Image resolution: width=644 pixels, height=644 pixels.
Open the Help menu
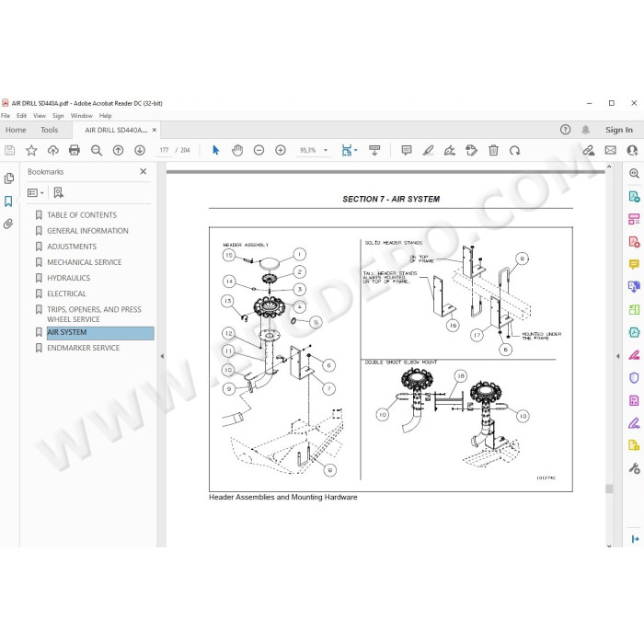pos(105,116)
